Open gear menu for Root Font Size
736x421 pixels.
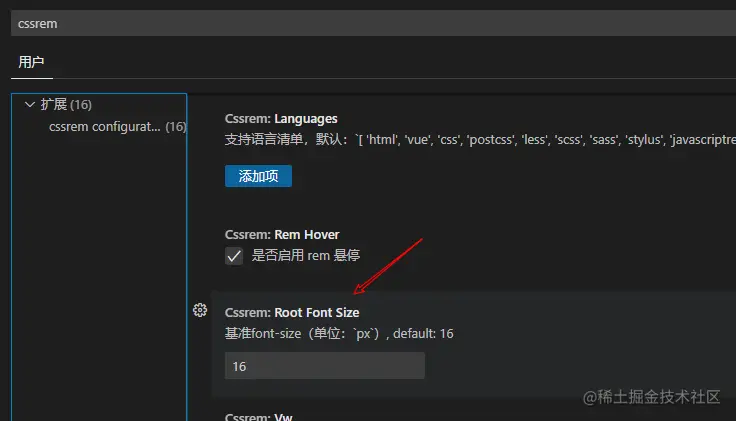click(200, 310)
